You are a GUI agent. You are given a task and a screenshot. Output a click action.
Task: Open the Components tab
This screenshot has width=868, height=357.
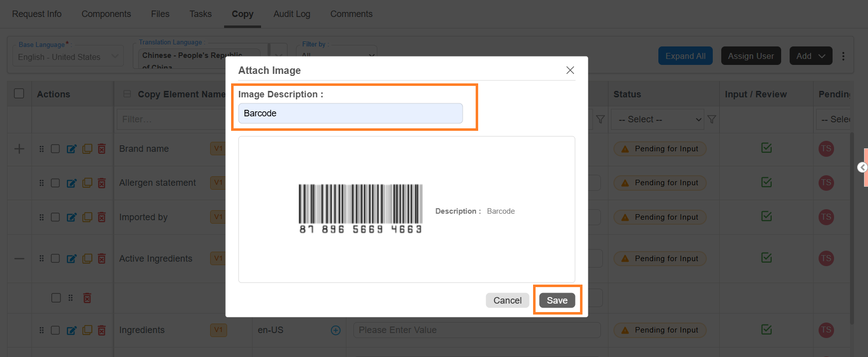(x=106, y=14)
